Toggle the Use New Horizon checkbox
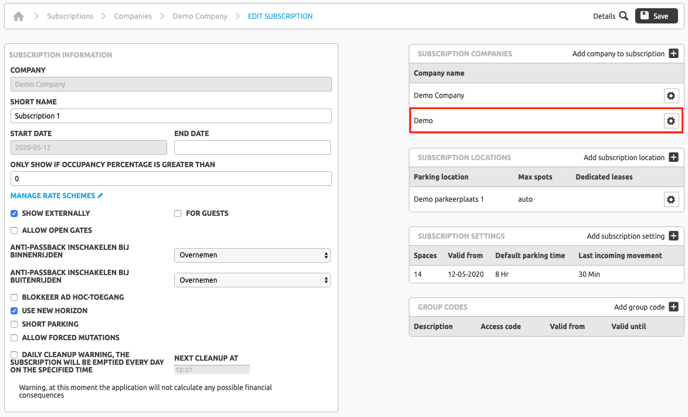The width and height of the screenshot is (688, 417). click(14, 311)
